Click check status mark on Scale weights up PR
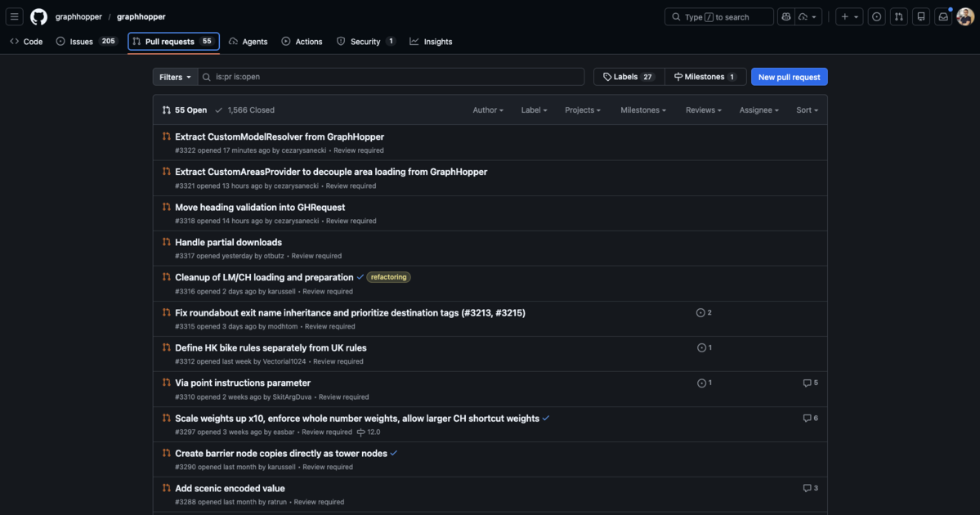The width and height of the screenshot is (980, 515). click(546, 418)
